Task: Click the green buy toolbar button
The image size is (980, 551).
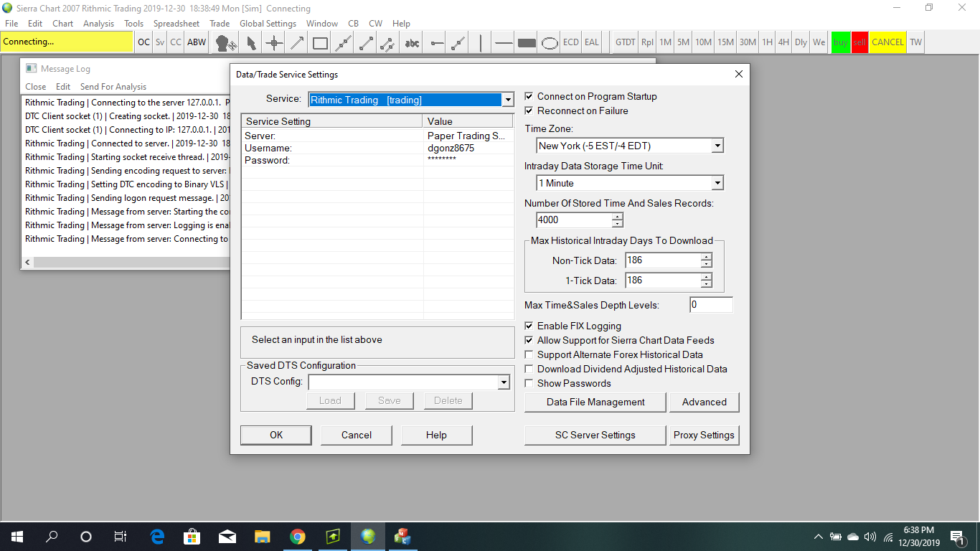Action: tap(840, 42)
